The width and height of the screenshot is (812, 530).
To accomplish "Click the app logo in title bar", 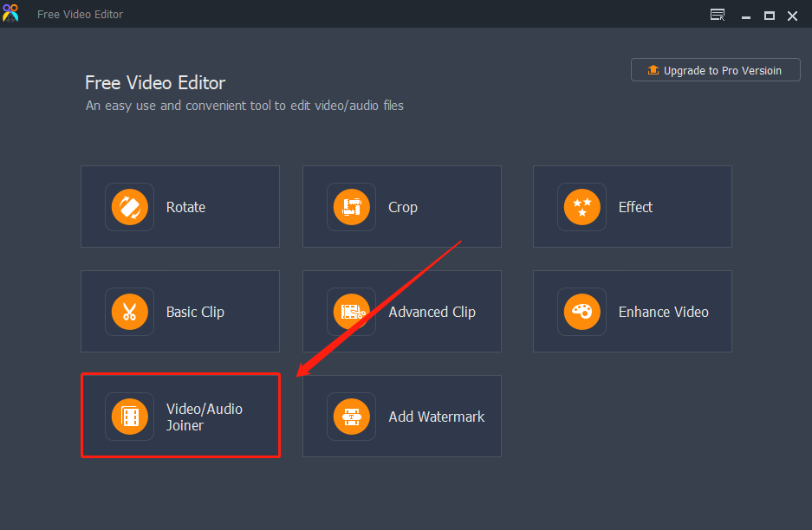I will 10,14.
